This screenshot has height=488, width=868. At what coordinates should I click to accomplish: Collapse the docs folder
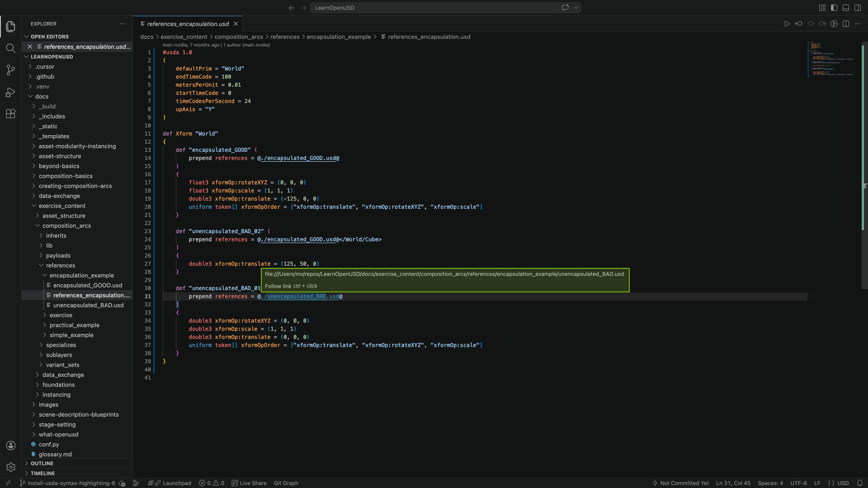77,97
